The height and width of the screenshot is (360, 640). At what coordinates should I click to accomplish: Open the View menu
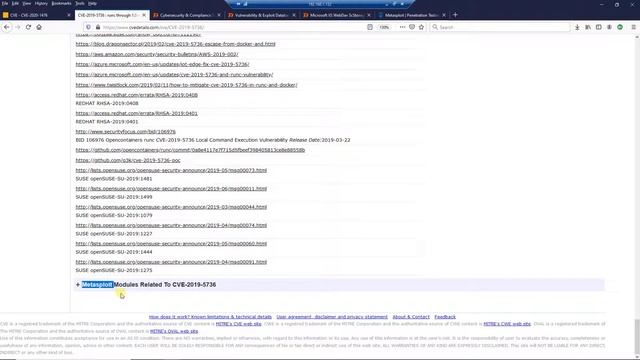coord(27,3)
